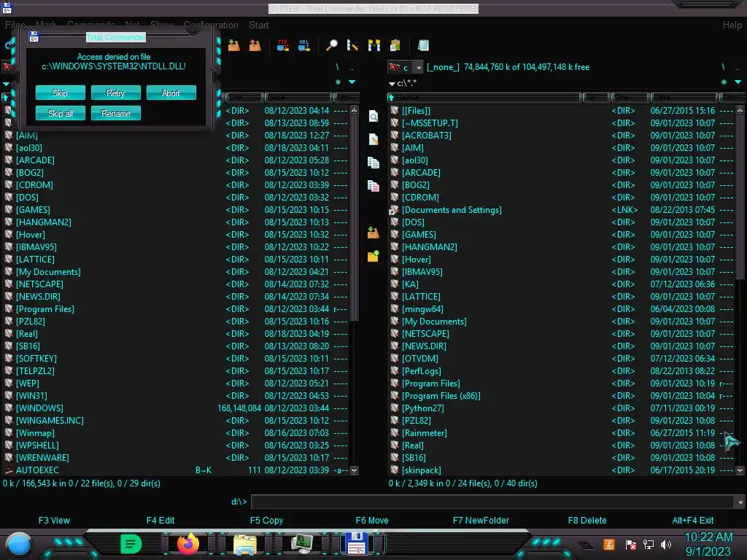The height and width of the screenshot is (560, 747).
Task: Click the Synchronize directories icon
Action: click(374, 45)
